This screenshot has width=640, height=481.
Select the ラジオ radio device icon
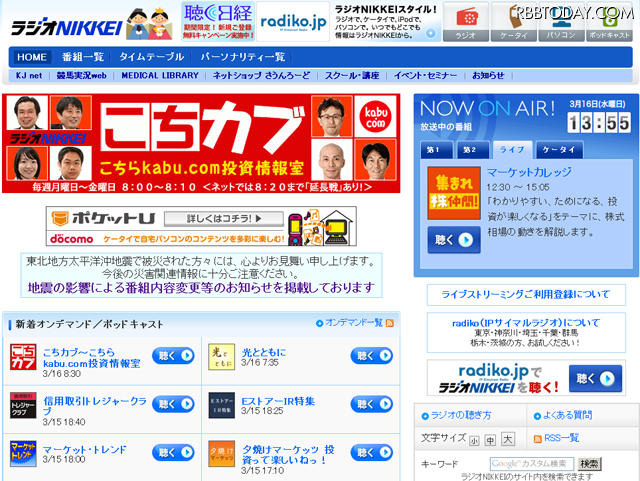tap(466, 22)
